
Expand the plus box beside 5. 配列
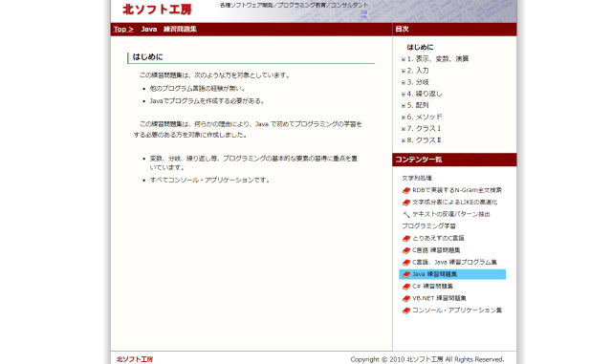[404, 106]
